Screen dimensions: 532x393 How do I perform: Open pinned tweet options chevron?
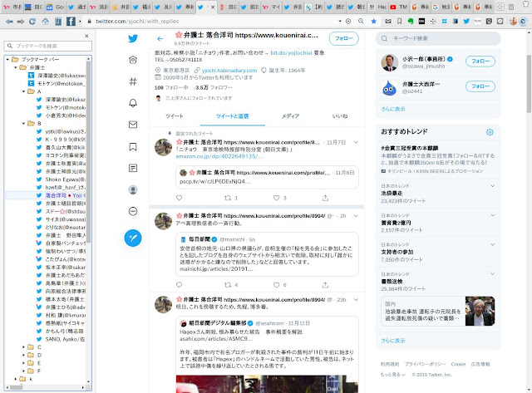tap(356, 142)
